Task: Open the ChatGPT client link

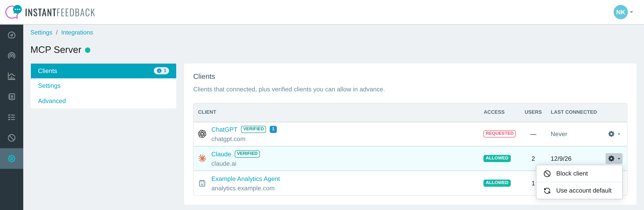Action: click(x=224, y=129)
